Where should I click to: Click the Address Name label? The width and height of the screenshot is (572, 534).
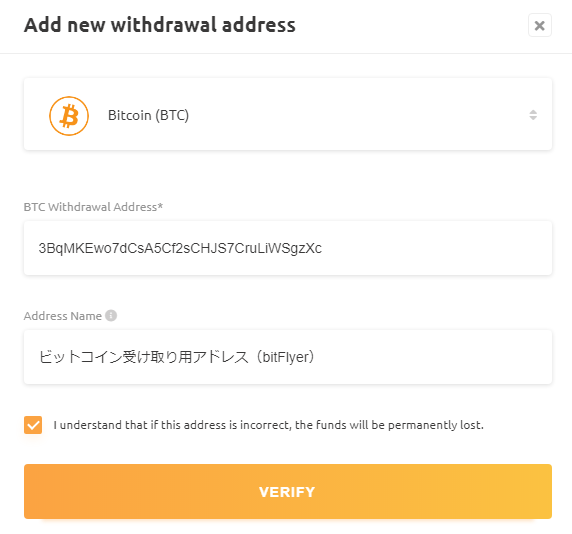click(x=63, y=316)
